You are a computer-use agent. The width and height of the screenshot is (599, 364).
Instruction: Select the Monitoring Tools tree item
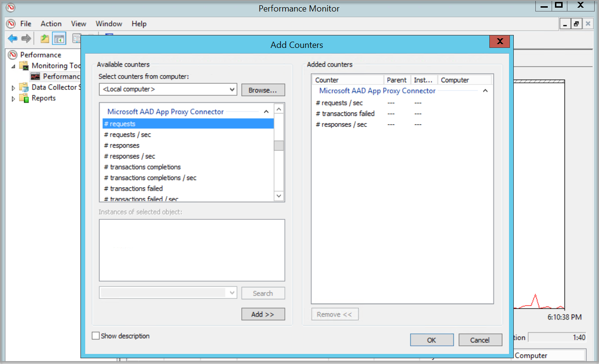[x=56, y=66]
